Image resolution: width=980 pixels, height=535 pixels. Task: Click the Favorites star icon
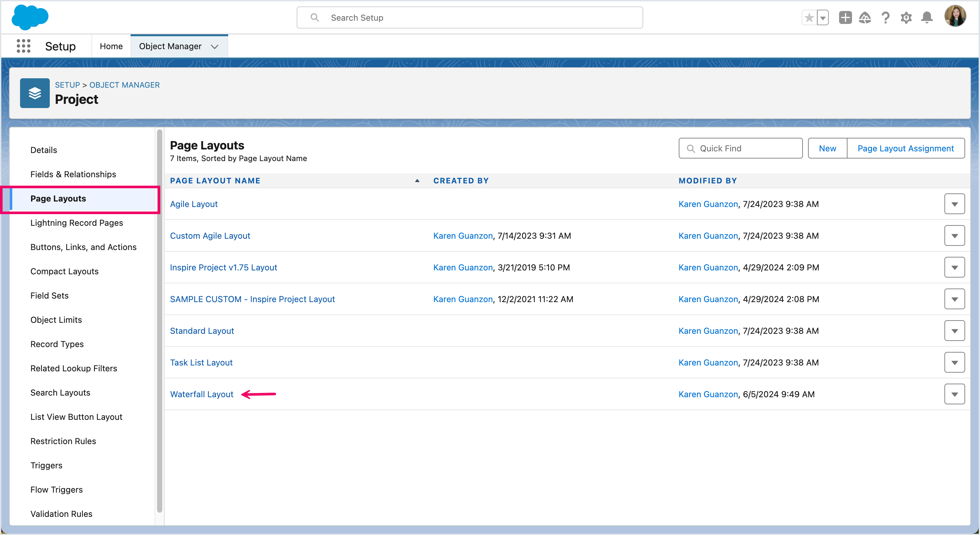coord(809,17)
